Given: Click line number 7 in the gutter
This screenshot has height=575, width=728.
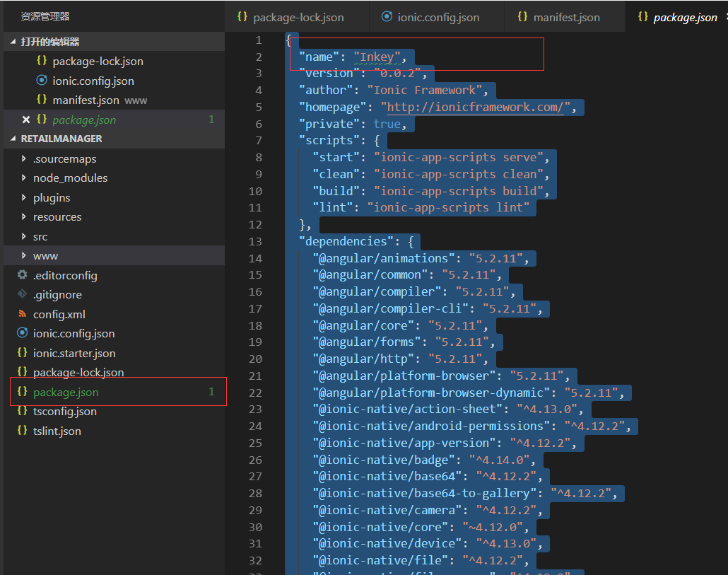Looking at the screenshot, I should tap(259, 140).
